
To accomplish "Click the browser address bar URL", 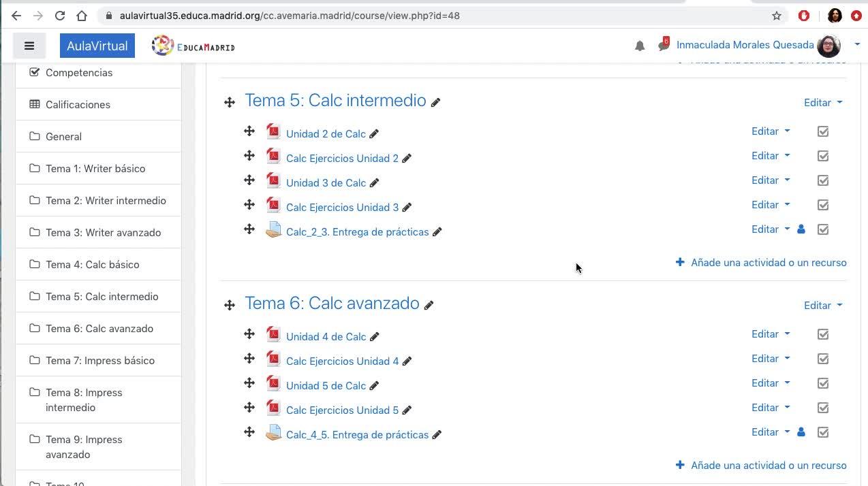I will [290, 16].
